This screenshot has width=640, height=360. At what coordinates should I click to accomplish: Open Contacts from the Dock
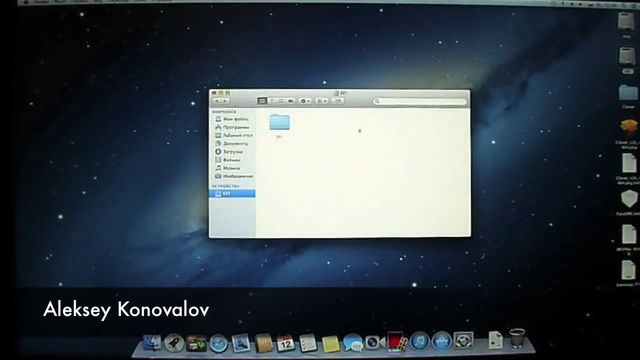click(x=264, y=343)
